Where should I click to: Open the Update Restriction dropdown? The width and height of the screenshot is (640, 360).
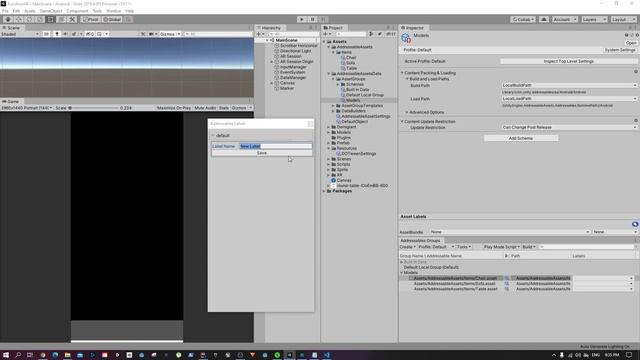pos(569,127)
